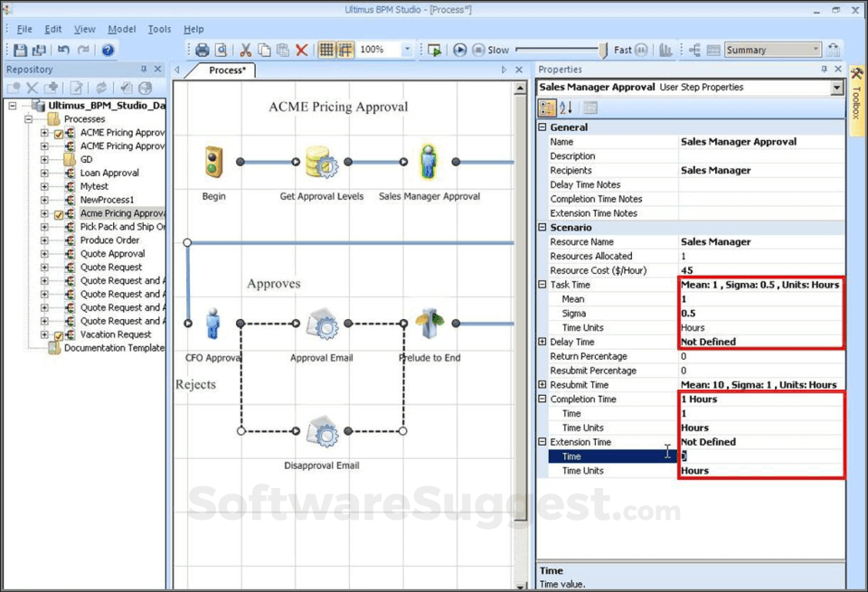Toggle Alphabetical sort in the Properties panel
Viewport: 868px width, 592px height.
[x=566, y=108]
